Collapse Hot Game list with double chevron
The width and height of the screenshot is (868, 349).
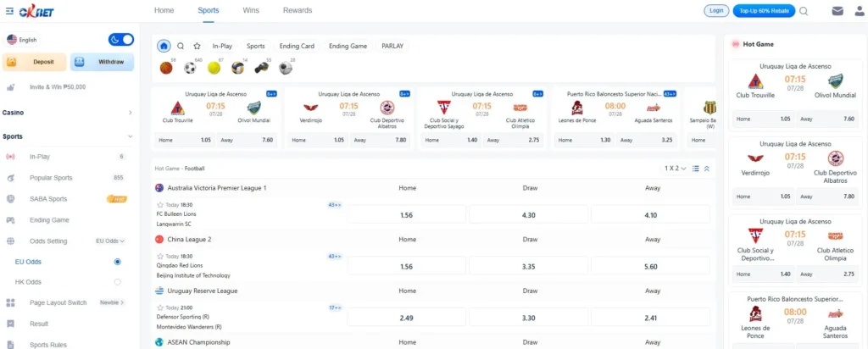pyautogui.click(x=707, y=169)
